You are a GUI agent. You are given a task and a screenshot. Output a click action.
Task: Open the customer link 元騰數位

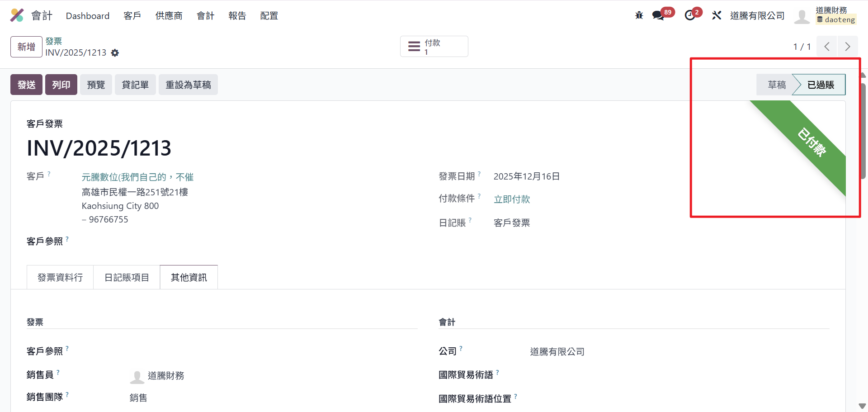[x=137, y=177]
